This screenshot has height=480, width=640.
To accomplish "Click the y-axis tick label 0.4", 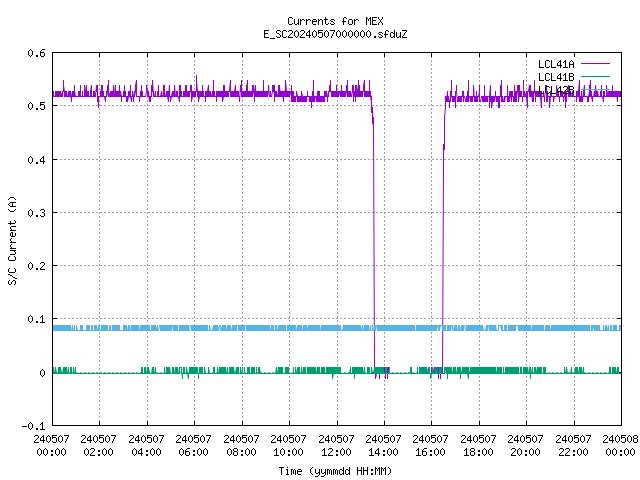I will click(x=36, y=160).
